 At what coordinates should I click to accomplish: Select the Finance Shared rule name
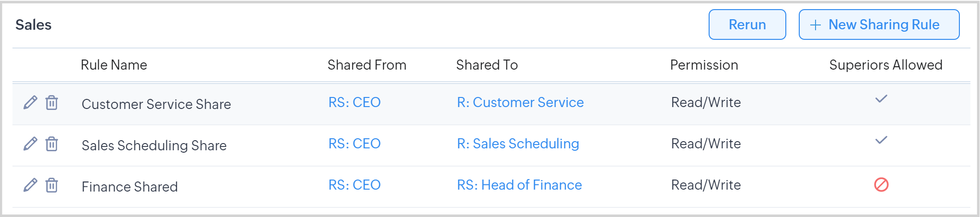point(129,187)
